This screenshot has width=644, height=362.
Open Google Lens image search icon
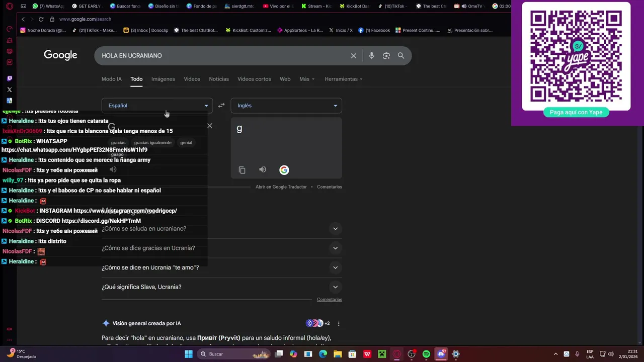point(386,56)
